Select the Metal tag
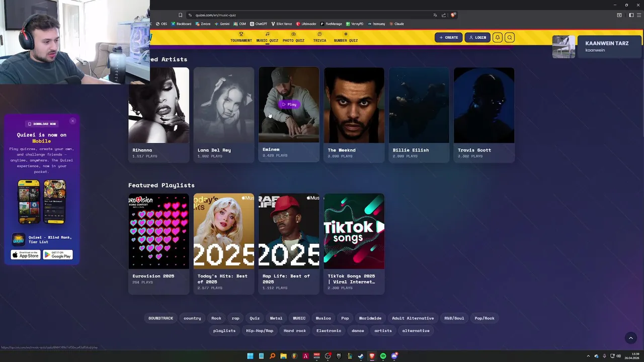644x362 pixels. (x=276, y=318)
